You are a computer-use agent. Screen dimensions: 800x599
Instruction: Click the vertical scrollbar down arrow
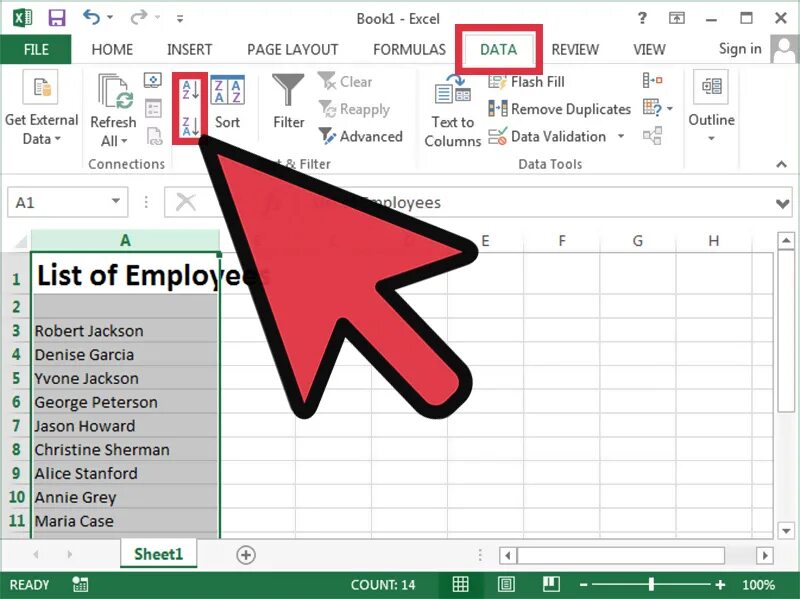point(786,531)
